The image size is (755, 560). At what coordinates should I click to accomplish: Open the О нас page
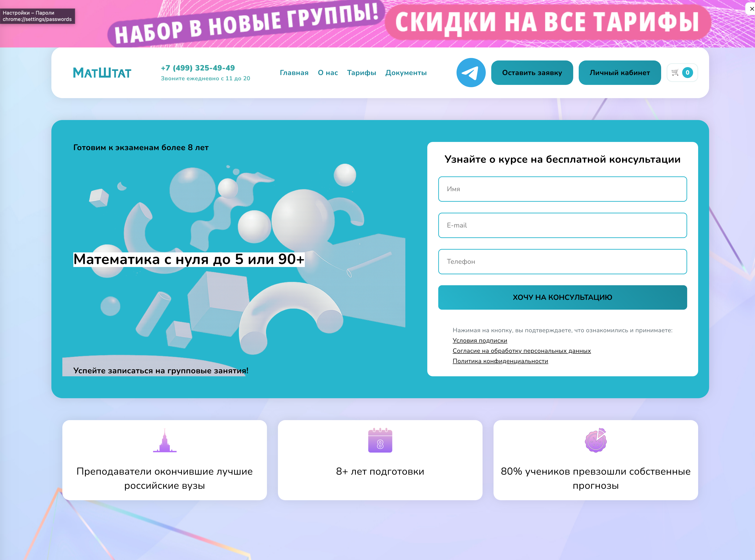[x=328, y=73]
